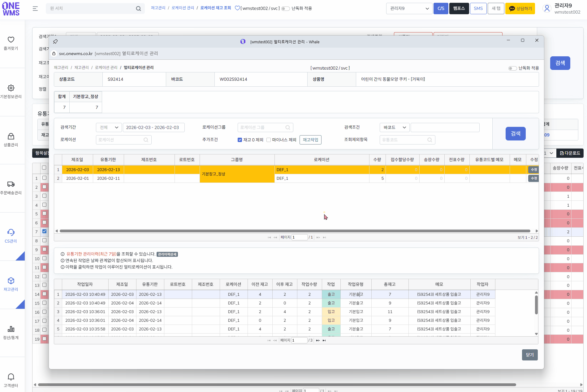Open 정산/통계 chart icon
This screenshot has height=392, width=587.
11,329
